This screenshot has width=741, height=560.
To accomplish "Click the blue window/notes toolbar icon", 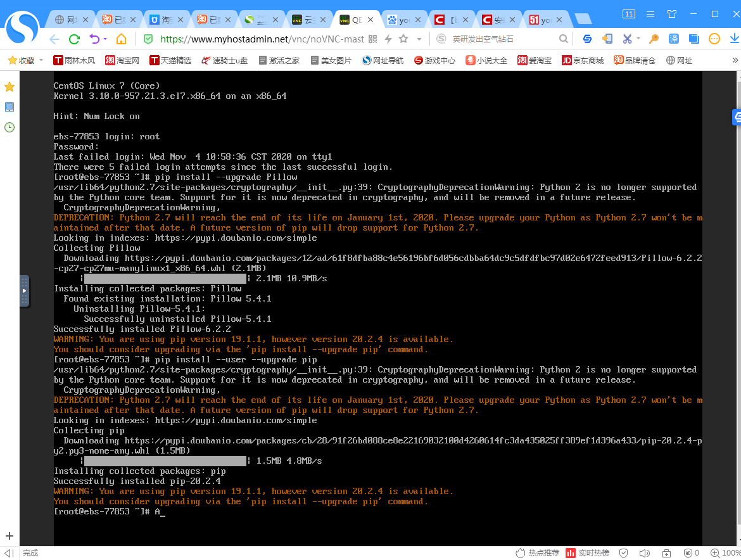I will (x=693, y=39).
